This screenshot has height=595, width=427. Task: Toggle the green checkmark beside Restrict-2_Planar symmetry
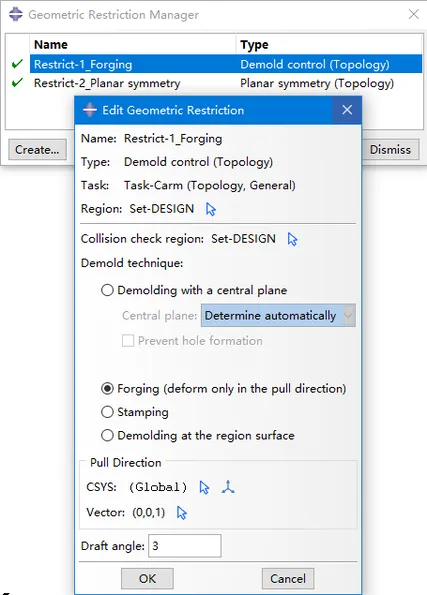click(17, 82)
